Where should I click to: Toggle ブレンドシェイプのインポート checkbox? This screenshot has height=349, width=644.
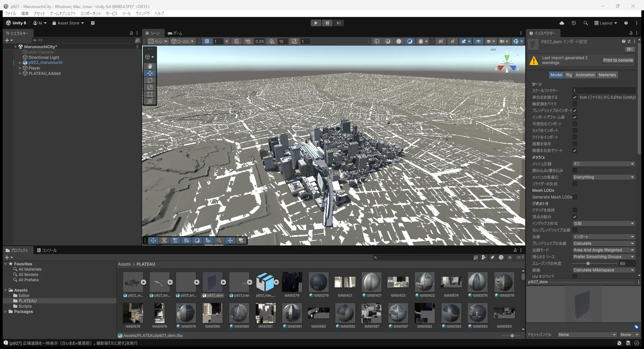tap(575, 111)
